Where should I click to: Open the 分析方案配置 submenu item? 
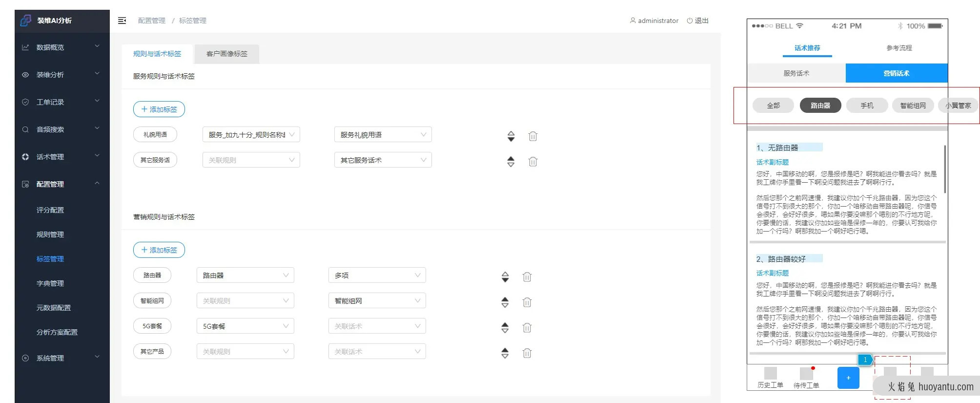pyautogui.click(x=57, y=332)
